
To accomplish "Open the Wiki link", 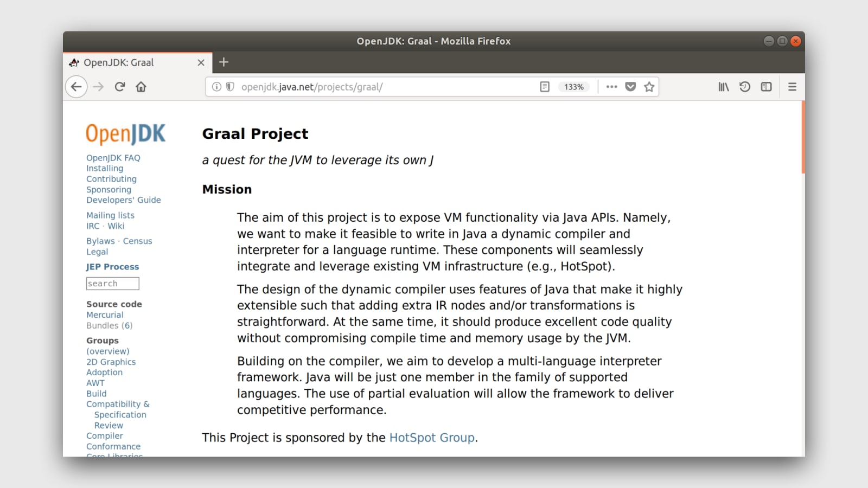I will click(x=116, y=226).
